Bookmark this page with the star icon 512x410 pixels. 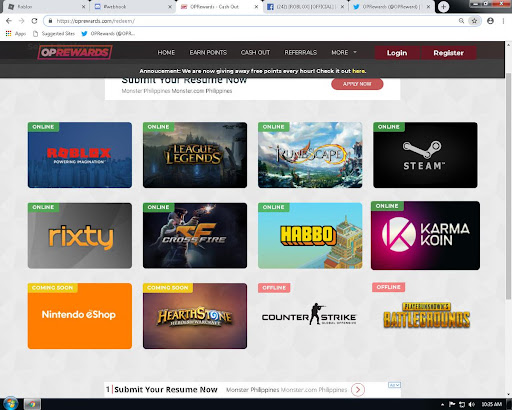click(x=474, y=21)
